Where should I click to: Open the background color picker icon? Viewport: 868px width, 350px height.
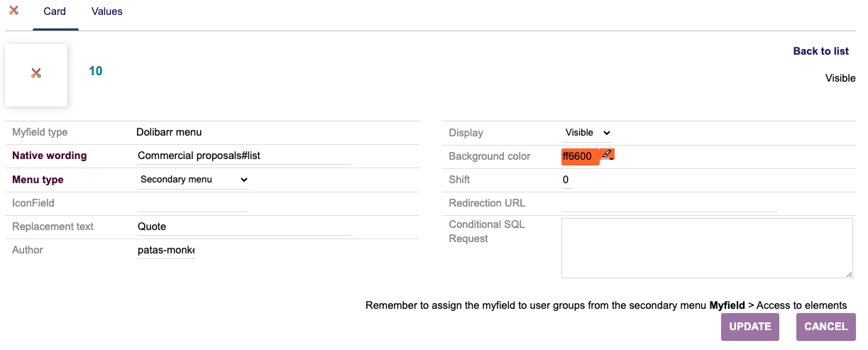[x=608, y=154]
